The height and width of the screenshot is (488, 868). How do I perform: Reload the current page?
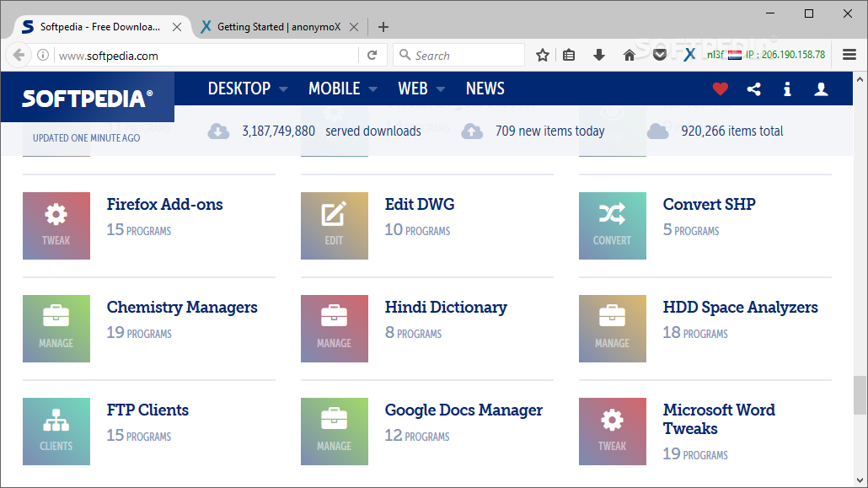click(x=372, y=56)
